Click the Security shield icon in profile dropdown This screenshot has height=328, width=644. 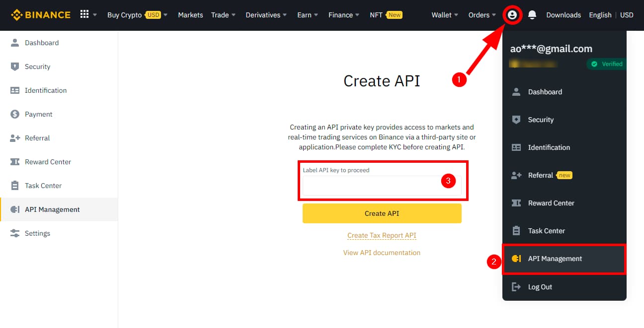(516, 120)
